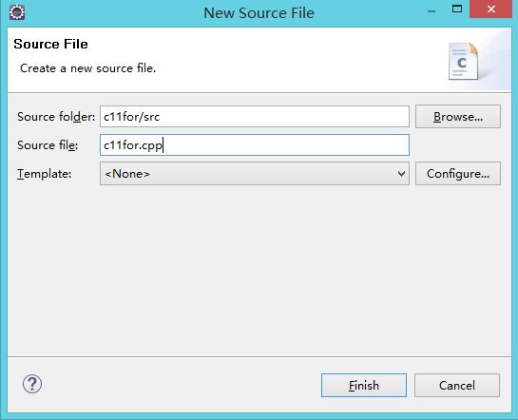Minimize the New Source File dialog
Viewport: 518px width, 420px height.
[432, 11]
